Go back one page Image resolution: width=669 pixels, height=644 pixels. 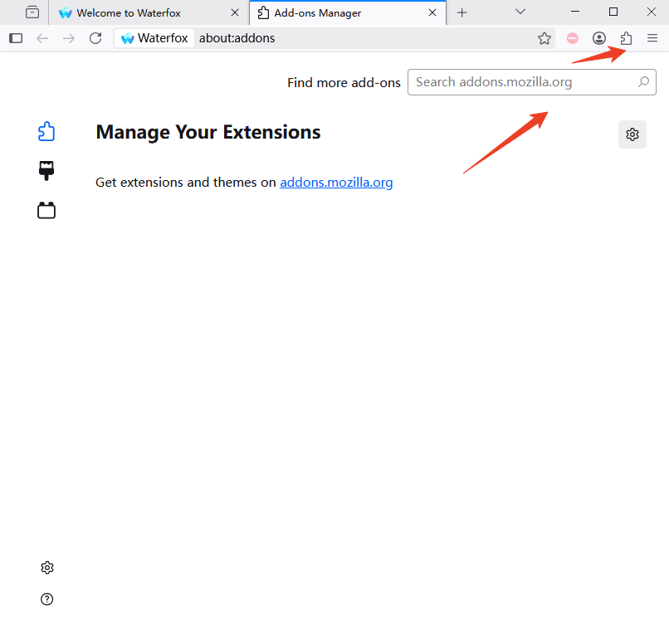click(x=42, y=38)
